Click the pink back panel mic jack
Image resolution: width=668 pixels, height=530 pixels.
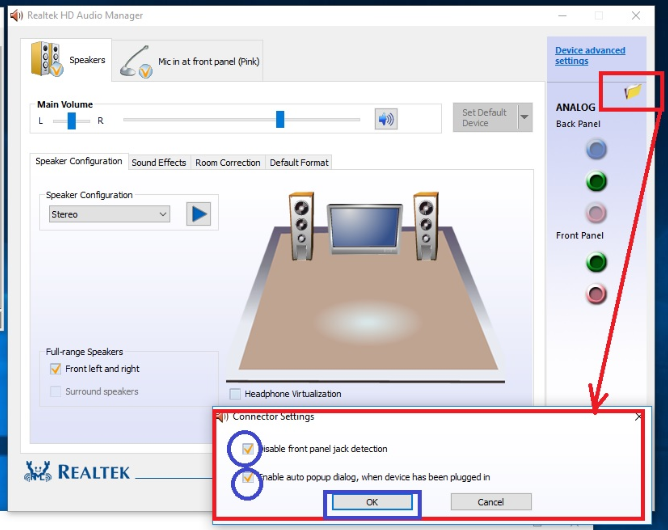tap(596, 213)
